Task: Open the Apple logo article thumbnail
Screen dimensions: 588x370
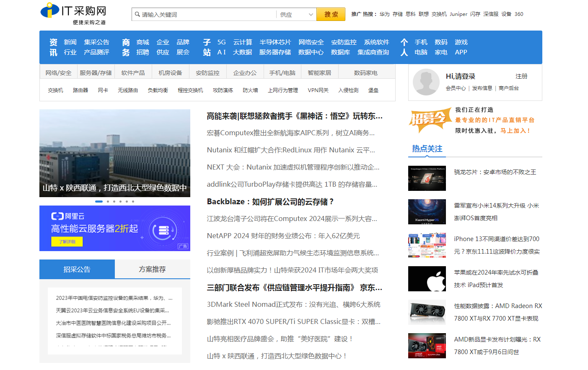Action: click(x=427, y=279)
